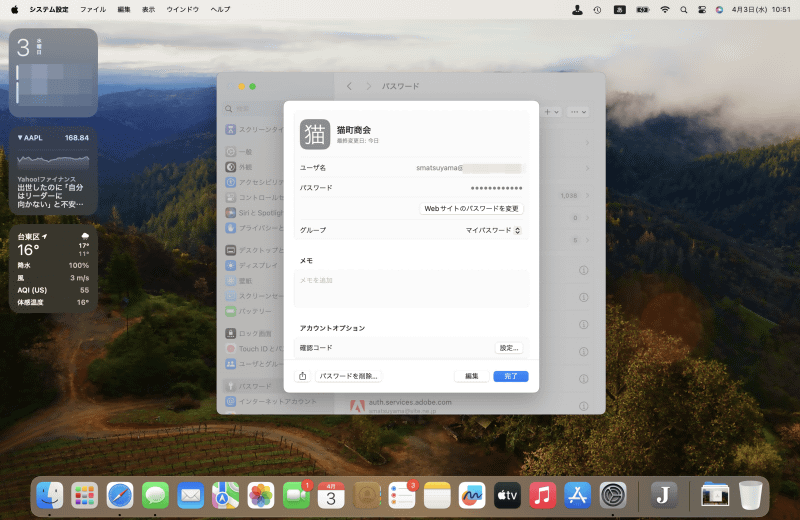This screenshot has width=800, height=520.
Task: Open システム設定 menu in menu bar
Action: click(49, 9)
